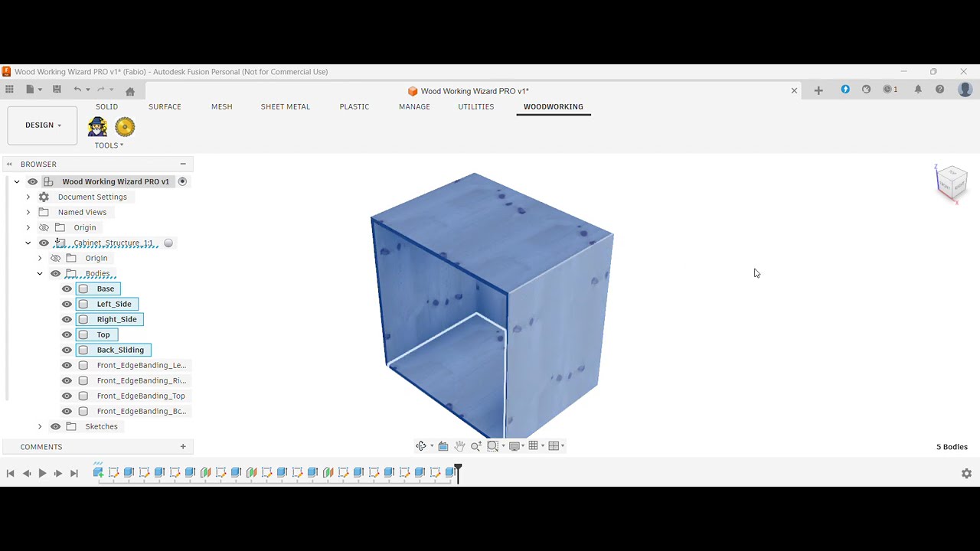Screen dimensions: 980x551
Task: Select the Orbit navigation tool
Action: (x=421, y=446)
